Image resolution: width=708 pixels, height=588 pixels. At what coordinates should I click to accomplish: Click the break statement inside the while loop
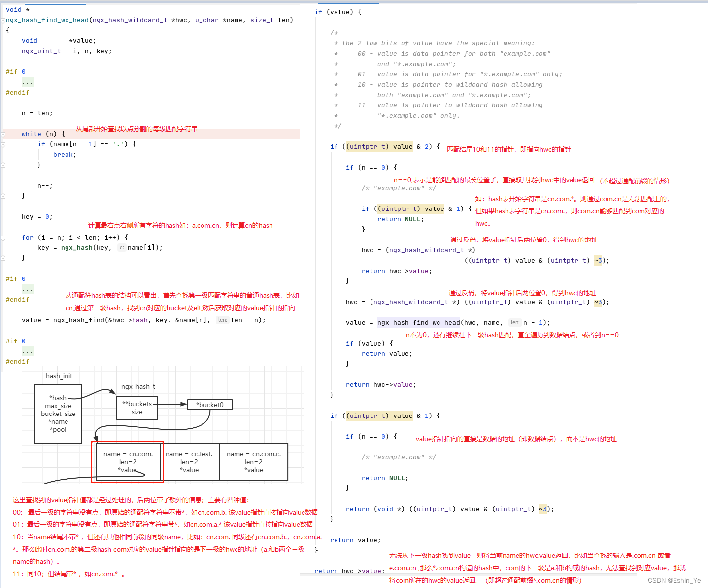coord(63,154)
